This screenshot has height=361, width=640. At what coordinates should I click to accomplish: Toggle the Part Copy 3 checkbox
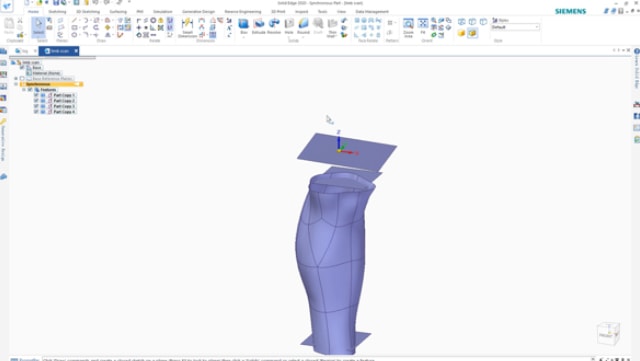point(36,106)
